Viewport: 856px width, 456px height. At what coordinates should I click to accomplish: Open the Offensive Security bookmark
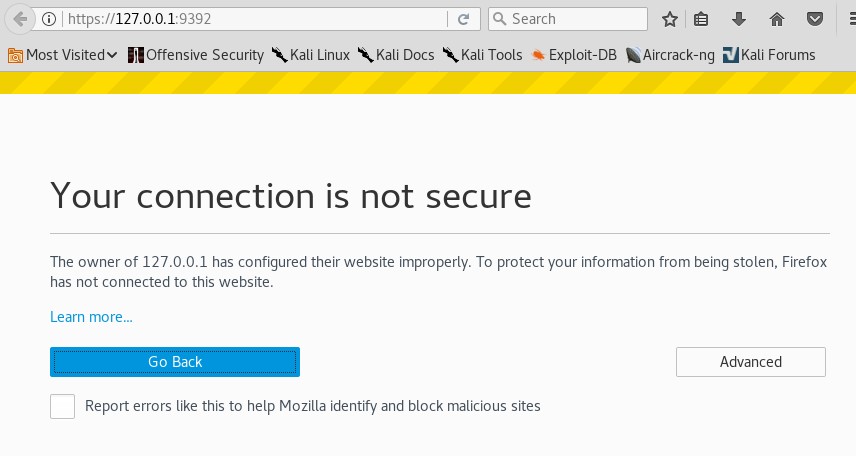coord(196,55)
